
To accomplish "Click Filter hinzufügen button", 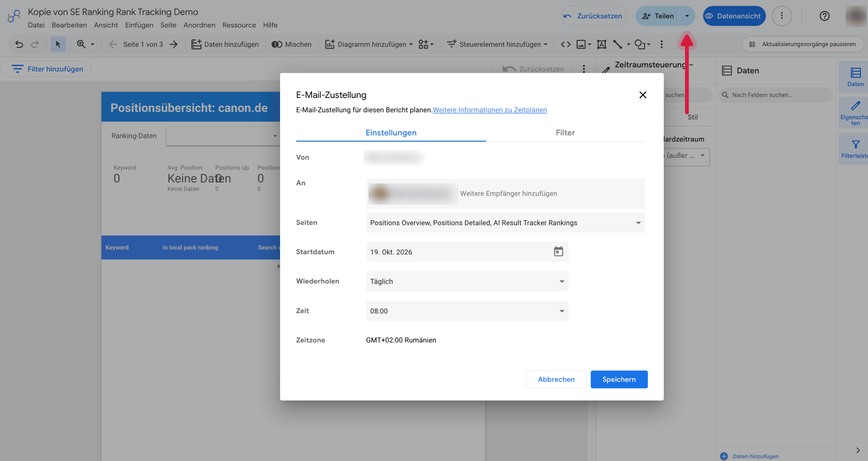I will [x=46, y=69].
